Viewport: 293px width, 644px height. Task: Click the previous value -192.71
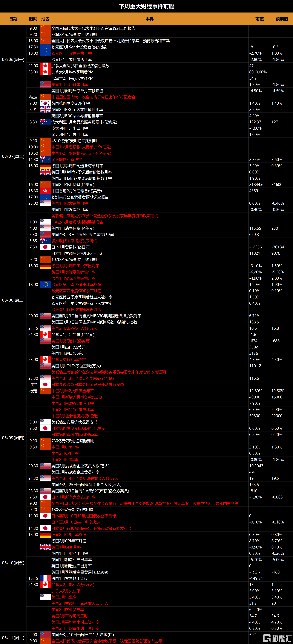[256, 572]
